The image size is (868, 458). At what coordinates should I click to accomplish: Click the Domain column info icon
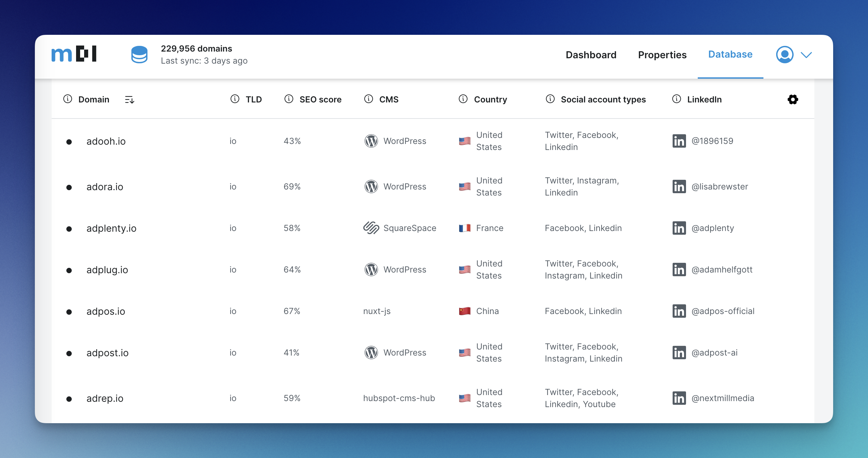(68, 99)
